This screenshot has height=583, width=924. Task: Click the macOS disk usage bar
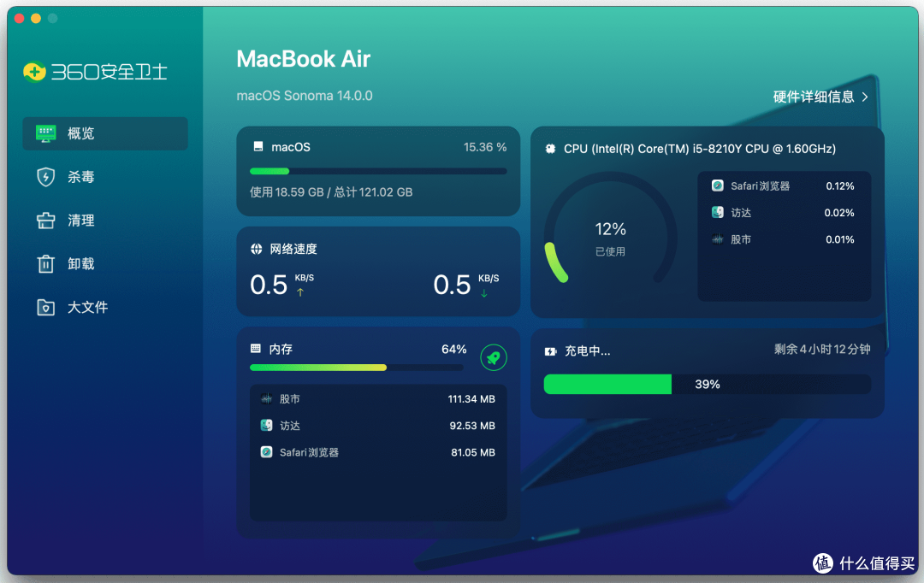point(378,171)
